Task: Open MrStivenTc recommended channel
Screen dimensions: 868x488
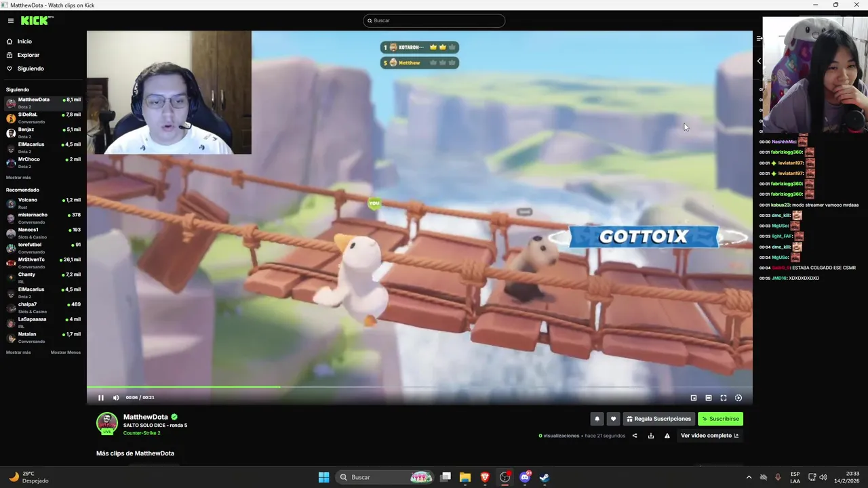Action: (43, 263)
